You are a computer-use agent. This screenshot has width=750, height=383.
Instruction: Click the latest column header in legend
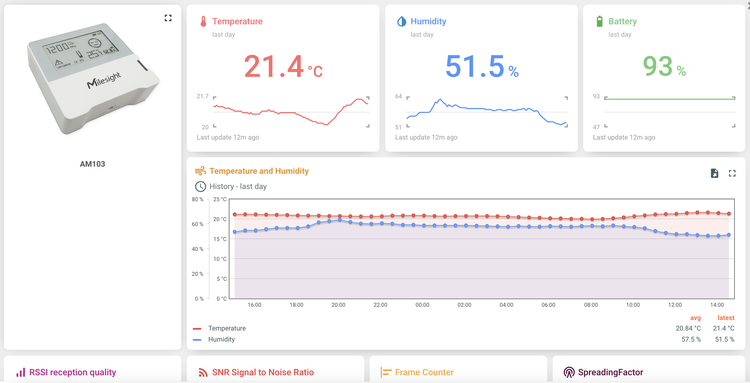(726, 318)
